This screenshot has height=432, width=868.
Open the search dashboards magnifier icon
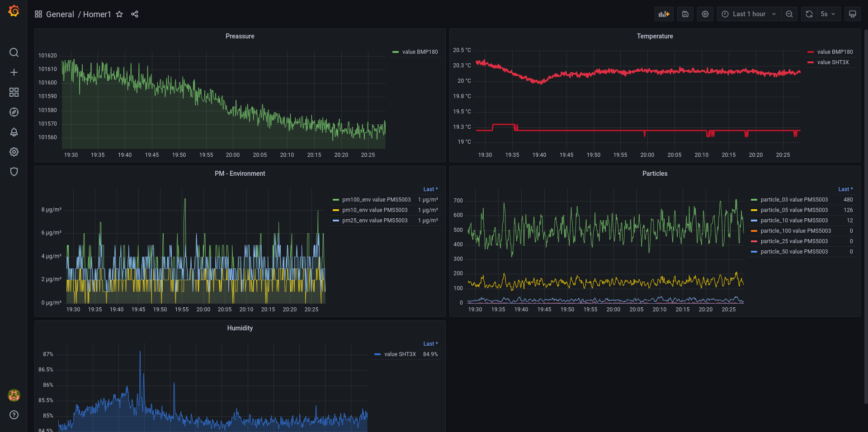pyautogui.click(x=14, y=52)
